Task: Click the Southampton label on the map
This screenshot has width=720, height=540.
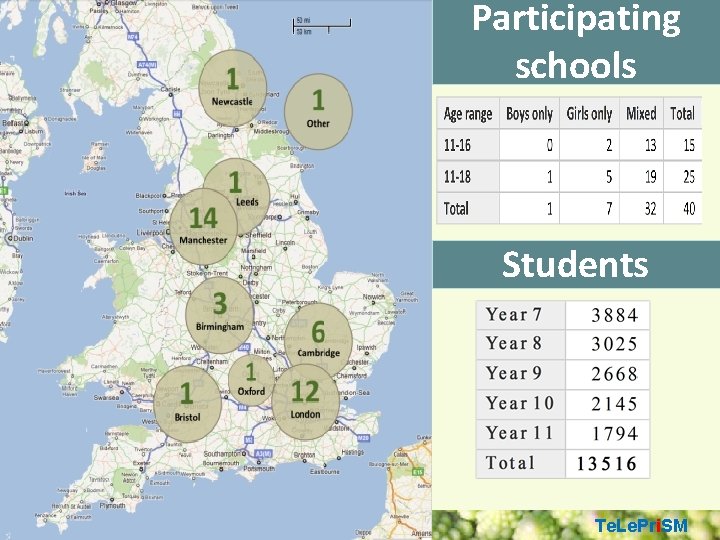Action: point(222,454)
